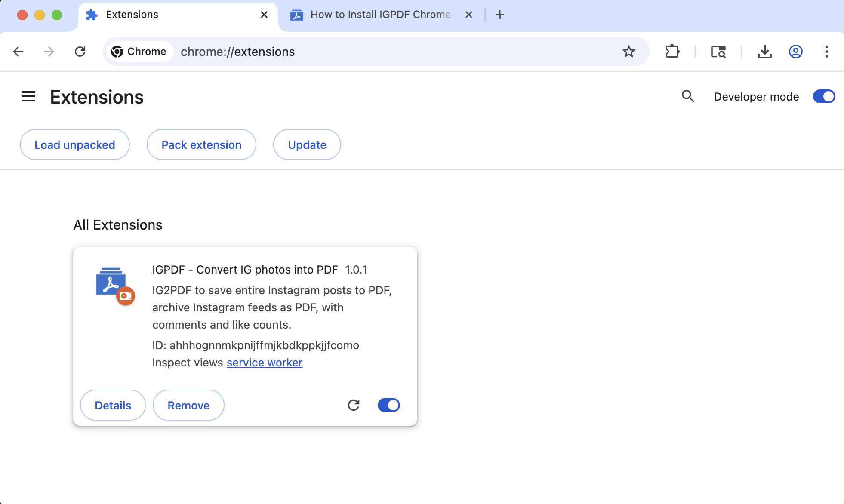Bookmark this page with the star icon
This screenshot has width=844, height=504.
[628, 52]
